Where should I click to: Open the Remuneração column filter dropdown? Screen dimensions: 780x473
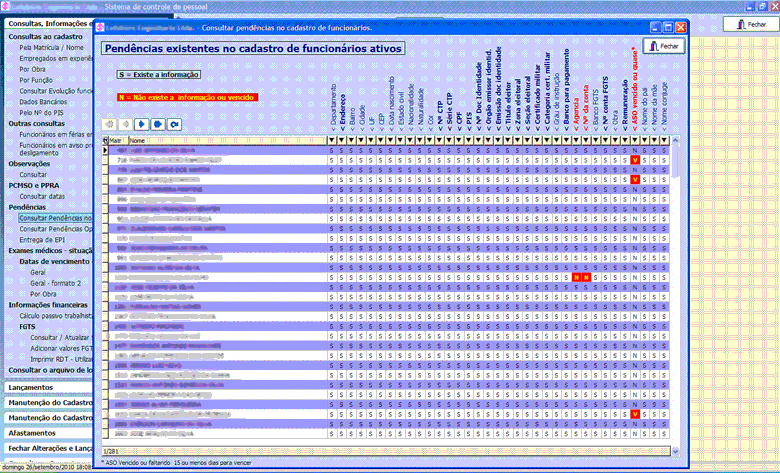[625, 141]
